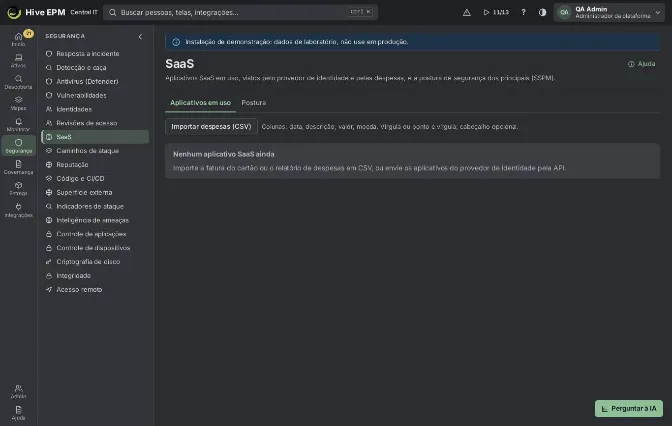Click the shield icon beside Vulnerabilidades
This screenshot has height=426, width=672.
tap(49, 95)
